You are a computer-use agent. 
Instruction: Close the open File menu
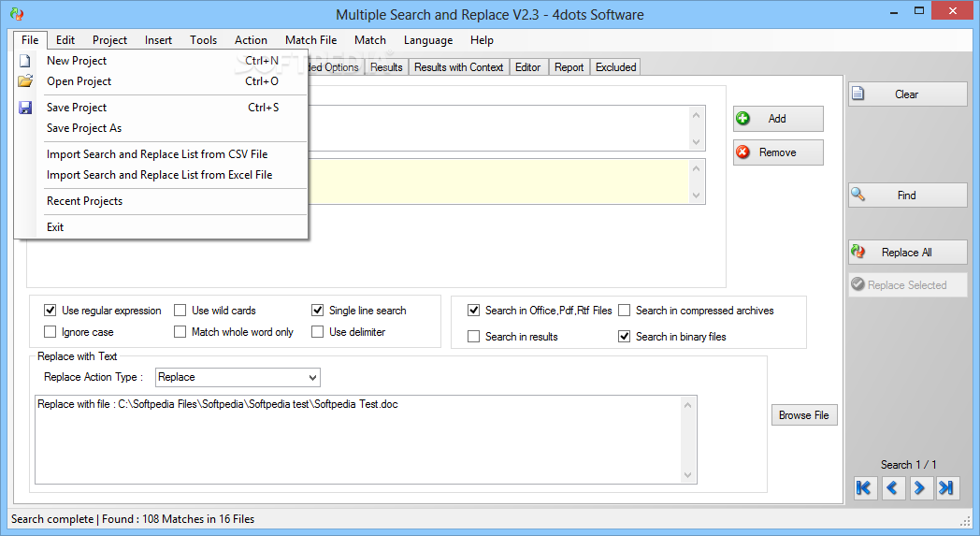pyautogui.click(x=29, y=40)
